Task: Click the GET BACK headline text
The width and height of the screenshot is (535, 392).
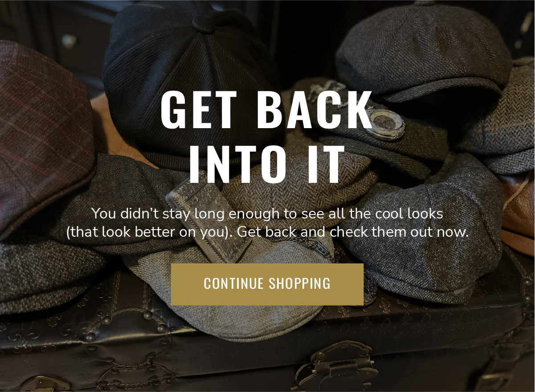Action: (267, 109)
